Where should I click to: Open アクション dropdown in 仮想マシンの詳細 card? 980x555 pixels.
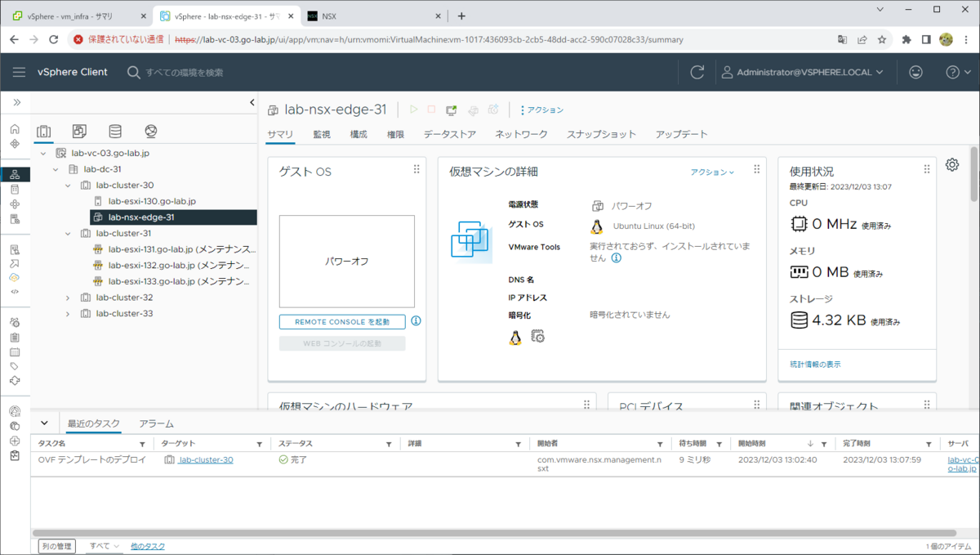pos(712,172)
